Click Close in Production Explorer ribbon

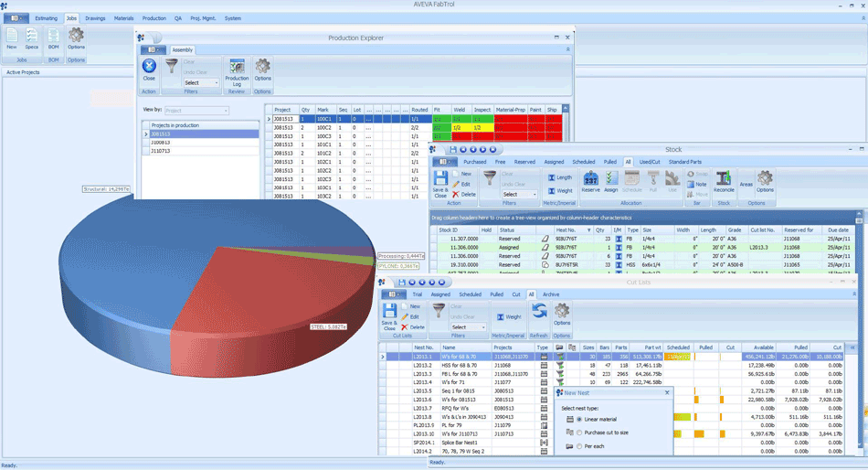point(149,69)
